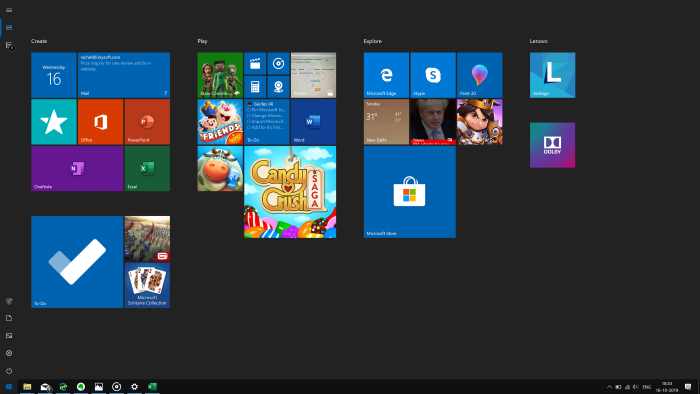
Task: Switch to Pinned tiles view
Action: pos(9,27)
